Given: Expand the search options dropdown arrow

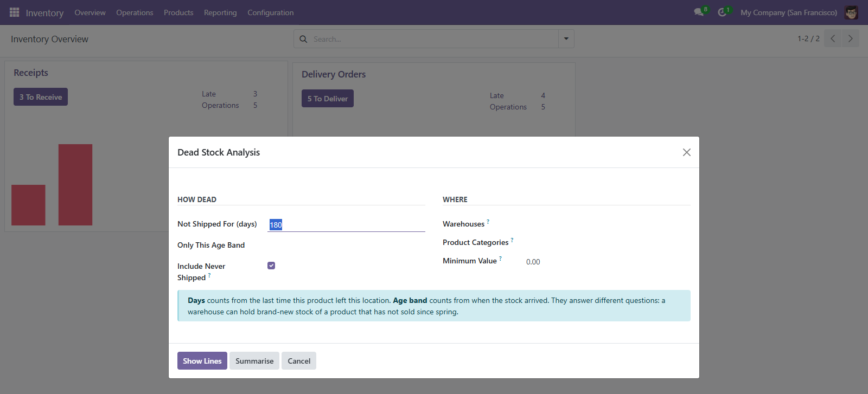Looking at the screenshot, I should 566,38.
